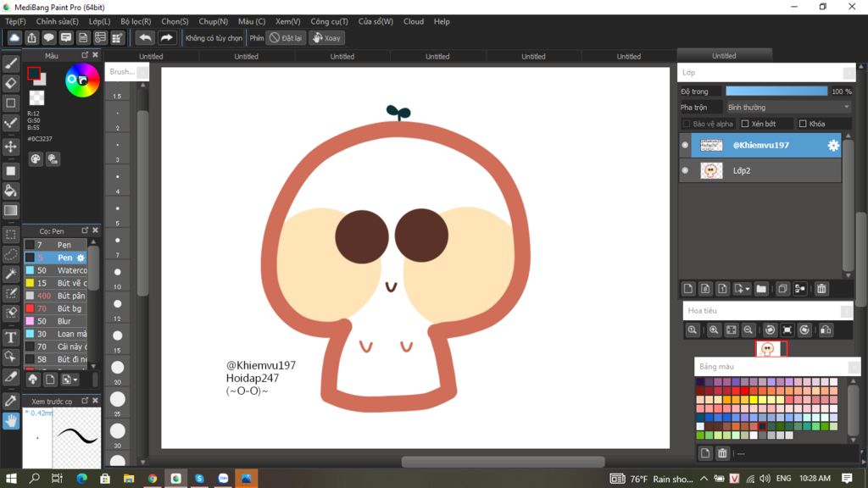Click the foreground color swatch
The height and width of the screenshot is (488, 868).
(x=34, y=73)
